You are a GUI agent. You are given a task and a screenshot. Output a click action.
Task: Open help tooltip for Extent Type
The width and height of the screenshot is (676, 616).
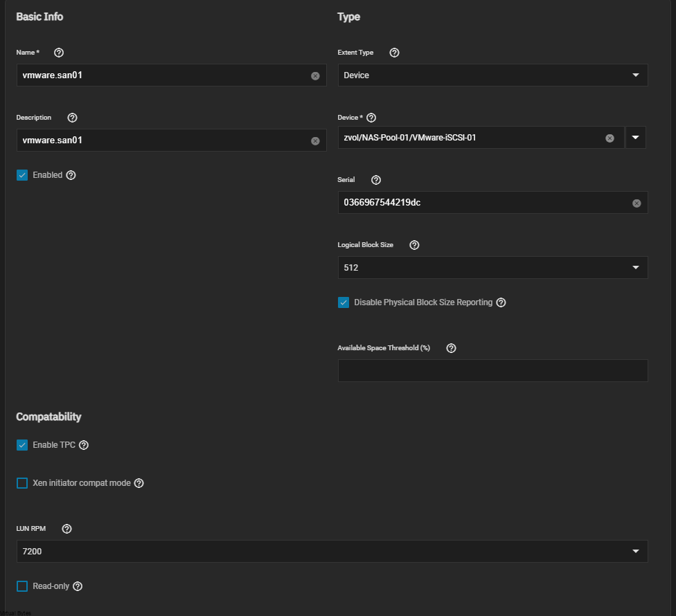coord(395,53)
